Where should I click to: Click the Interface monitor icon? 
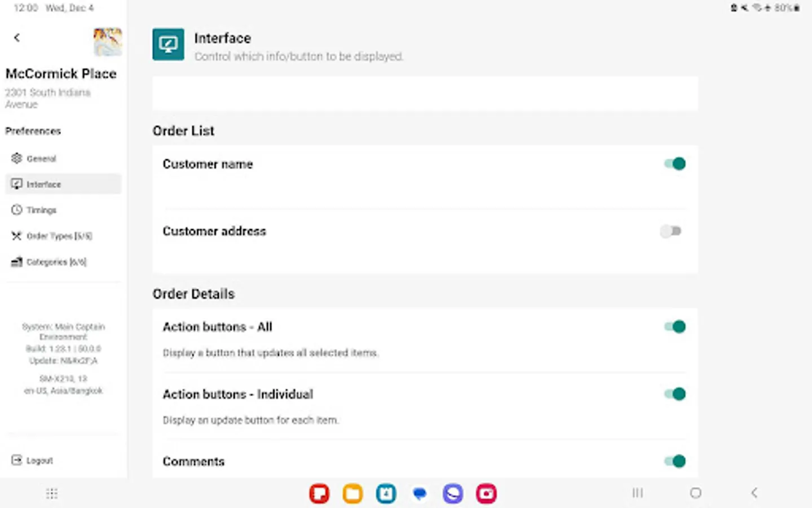click(x=16, y=183)
